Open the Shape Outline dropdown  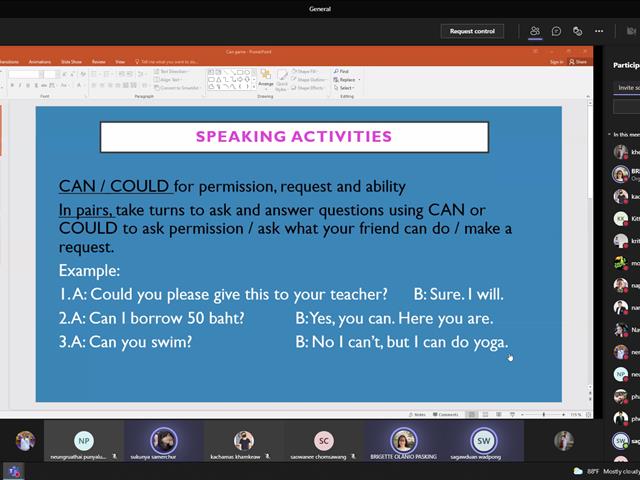click(x=308, y=80)
